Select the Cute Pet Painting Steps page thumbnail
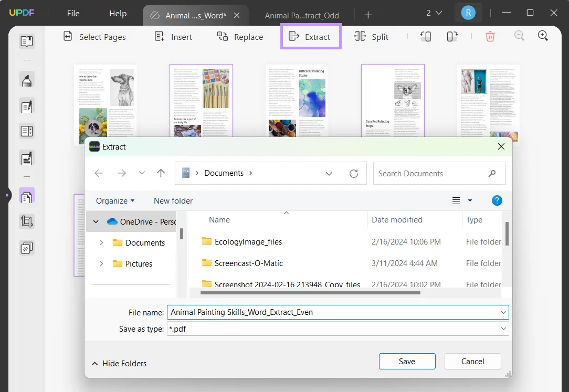569x392 pixels. [393, 101]
